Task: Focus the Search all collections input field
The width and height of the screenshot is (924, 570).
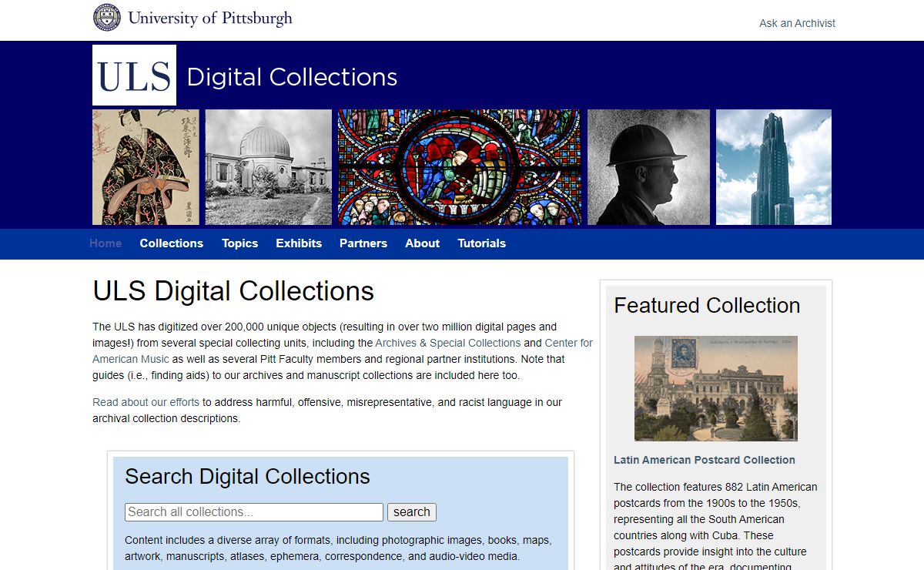Action: pos(254,512)
